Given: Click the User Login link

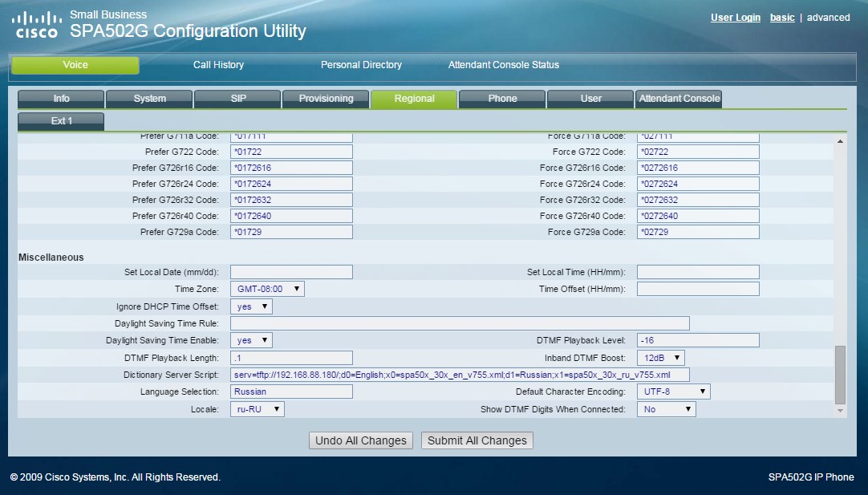Looking at the screenshot, I should [x=735, y=18].
